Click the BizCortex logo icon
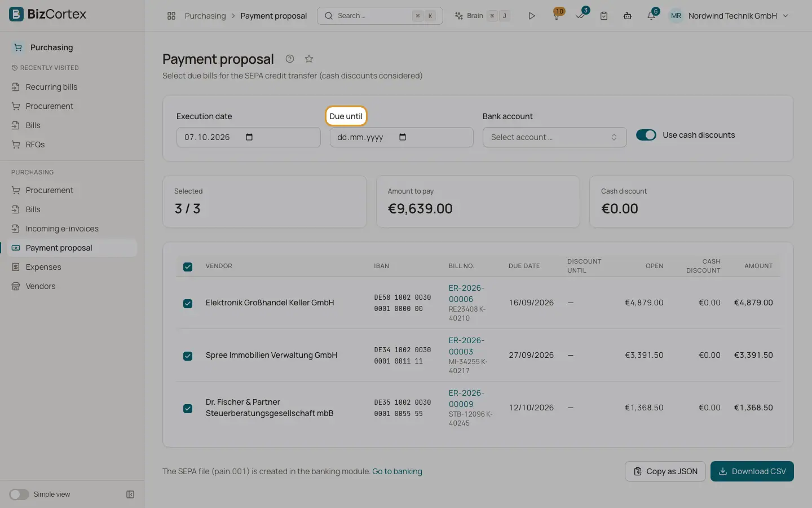This screenshot has width=812, height=508. click(16, 14)
